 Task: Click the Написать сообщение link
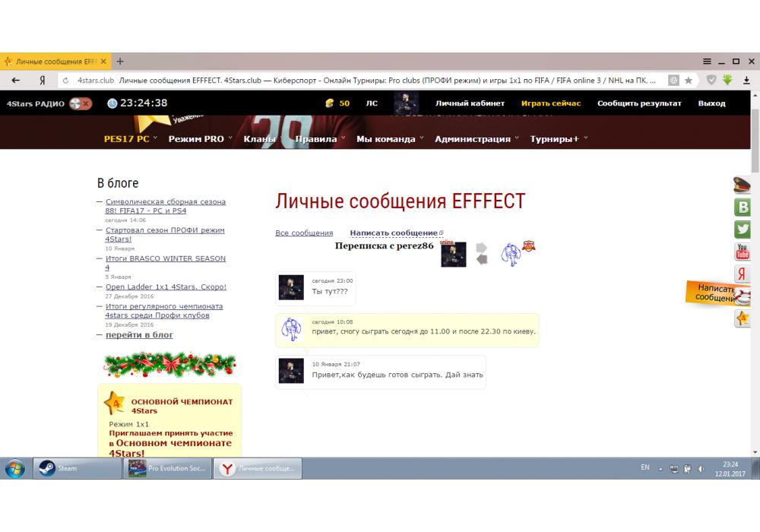[394, 233]
